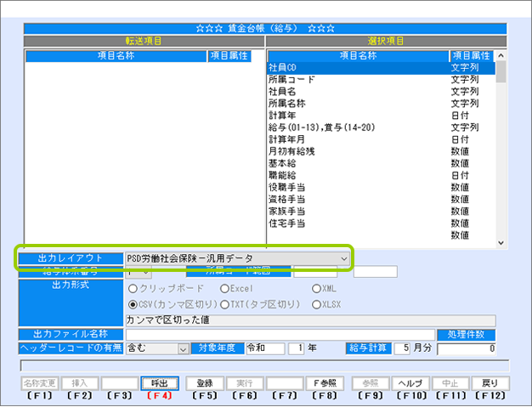Select the XLSX output format

(x=317, y=303)
